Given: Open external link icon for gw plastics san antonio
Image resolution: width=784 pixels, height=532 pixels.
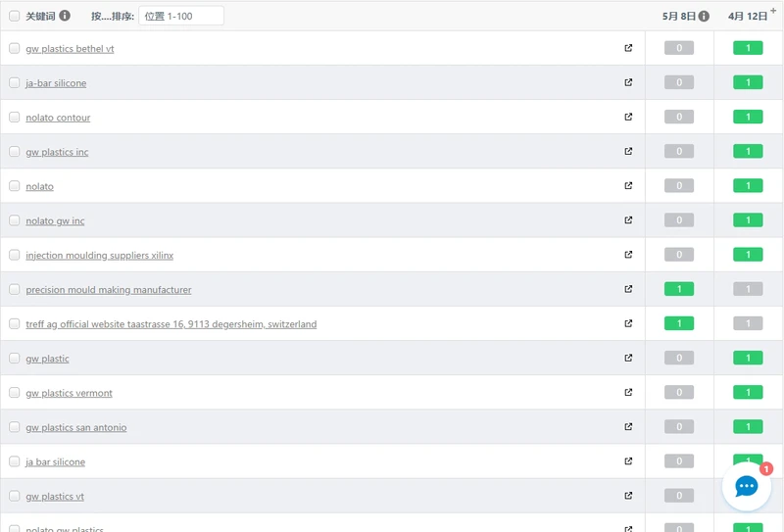Looking at the screenshot, I should tap(628, 427).
